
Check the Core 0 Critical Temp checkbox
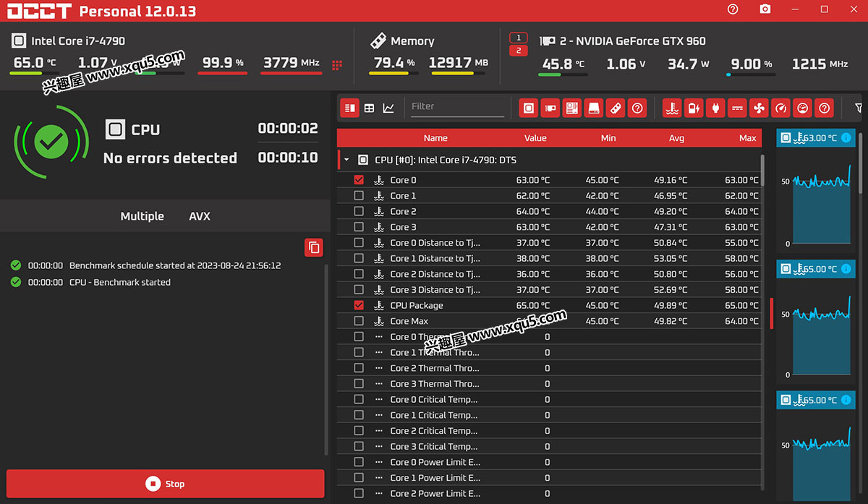click(359, 399)
